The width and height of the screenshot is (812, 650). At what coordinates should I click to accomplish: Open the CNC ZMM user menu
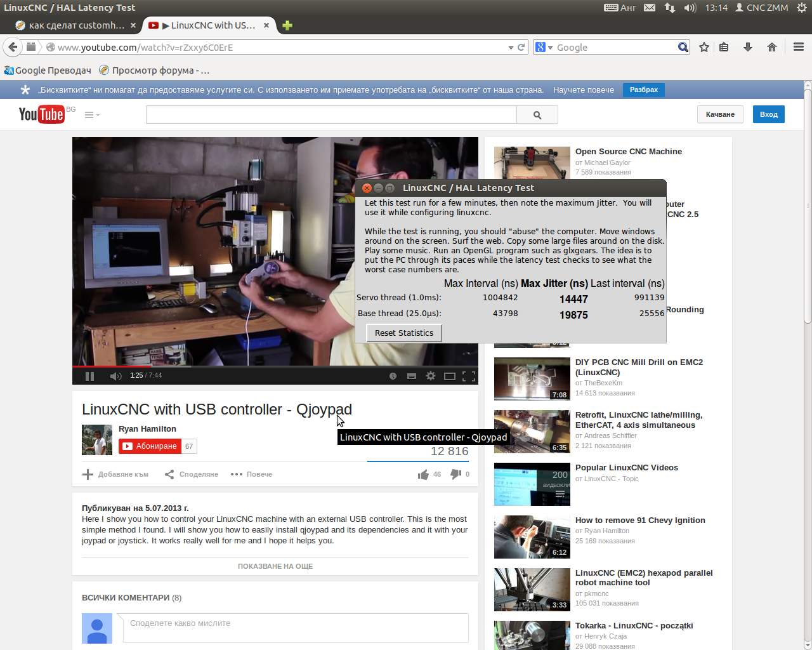[762, 8]
